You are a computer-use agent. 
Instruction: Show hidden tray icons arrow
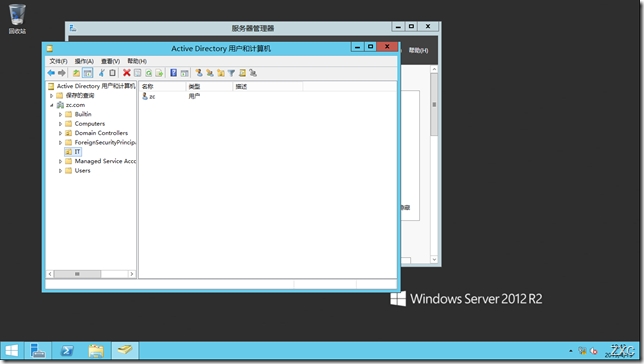coord(570,351)
